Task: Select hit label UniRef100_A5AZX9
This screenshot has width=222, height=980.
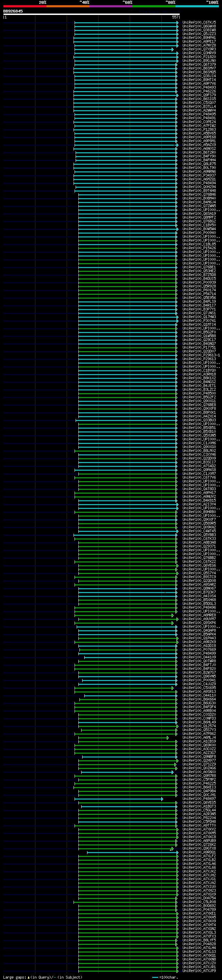Action: 199,145
